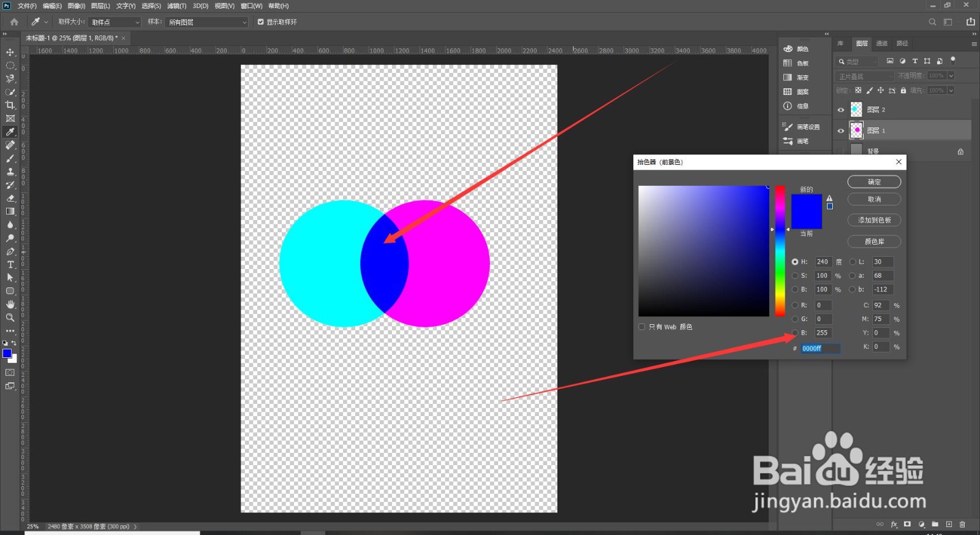The height and width of the screenshot is (535, 980).
Task: Open the Edit Toolbar ellipsis icon
Action: (x=10, y=331)
